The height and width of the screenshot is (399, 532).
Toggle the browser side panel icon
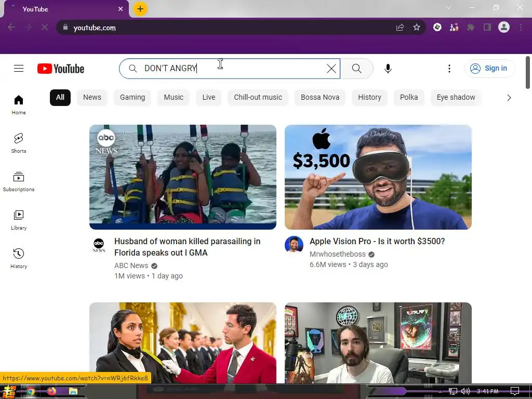click(487, 27)
